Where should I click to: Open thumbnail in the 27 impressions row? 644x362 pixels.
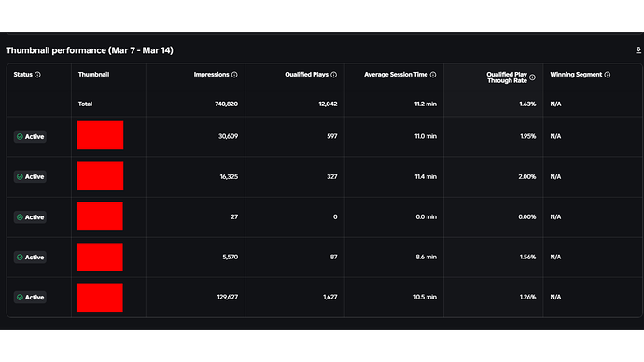tap(100, 216)
